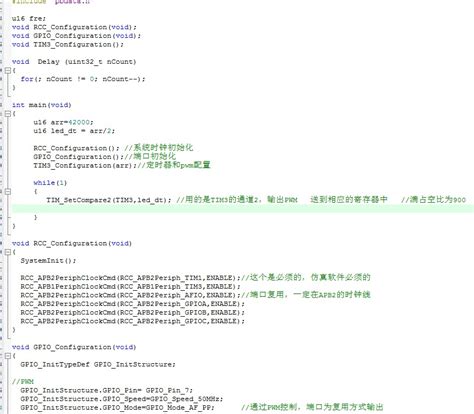The height and width of the screenshot is (414, 474).
Task: Click the for loop inside Delay
Action: click(83, 79)
